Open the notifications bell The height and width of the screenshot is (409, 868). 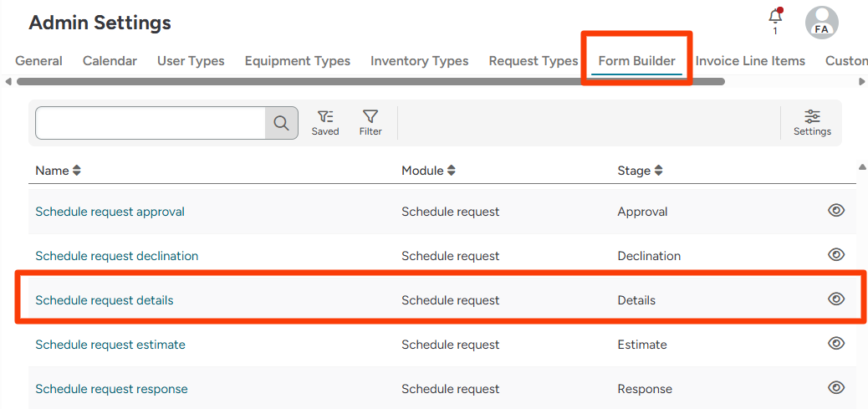(x=775, y=18)
